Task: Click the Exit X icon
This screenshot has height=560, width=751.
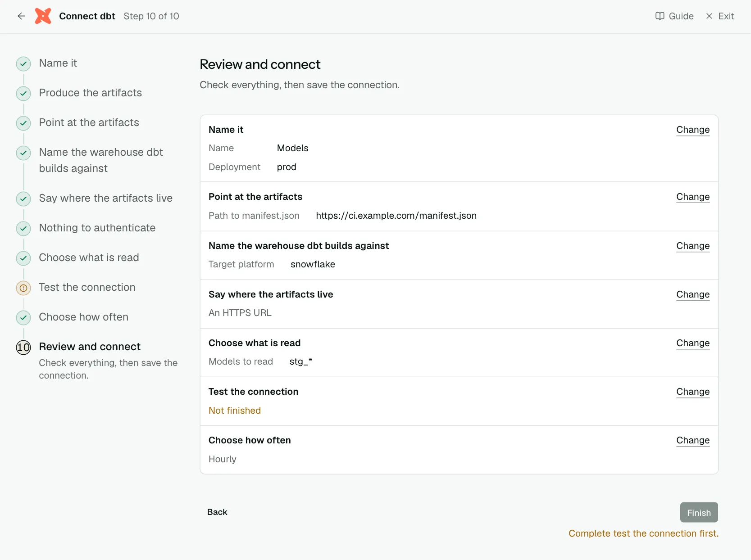Action: [x=709, y=16]
